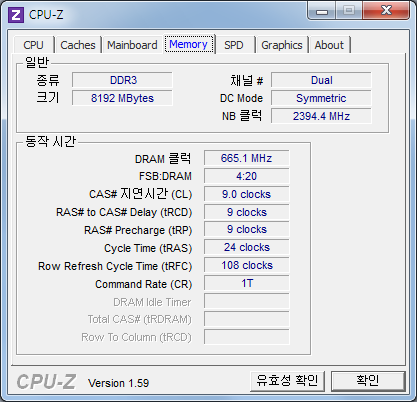The height and width of the screenshot is (402, 417).
Task: Click the empty Total CAS# (tRDRAM) field
Action: point(247,319)
